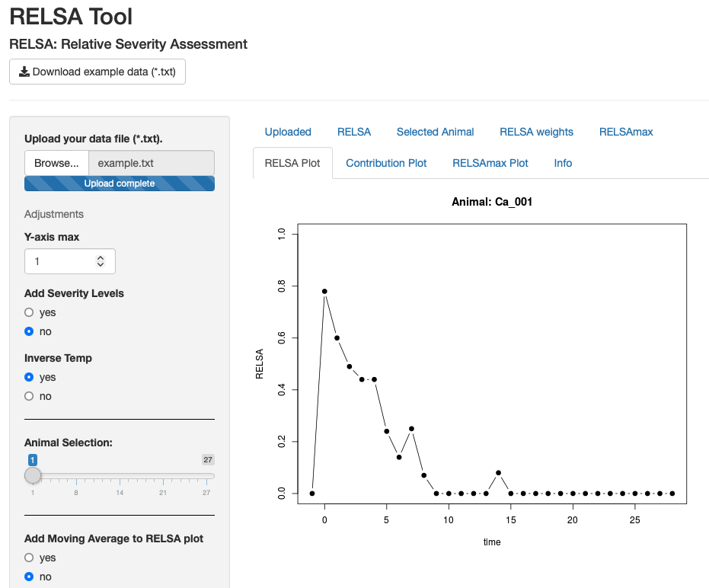Select the RELSA Plot tab
709x588 pixels.
292,163
